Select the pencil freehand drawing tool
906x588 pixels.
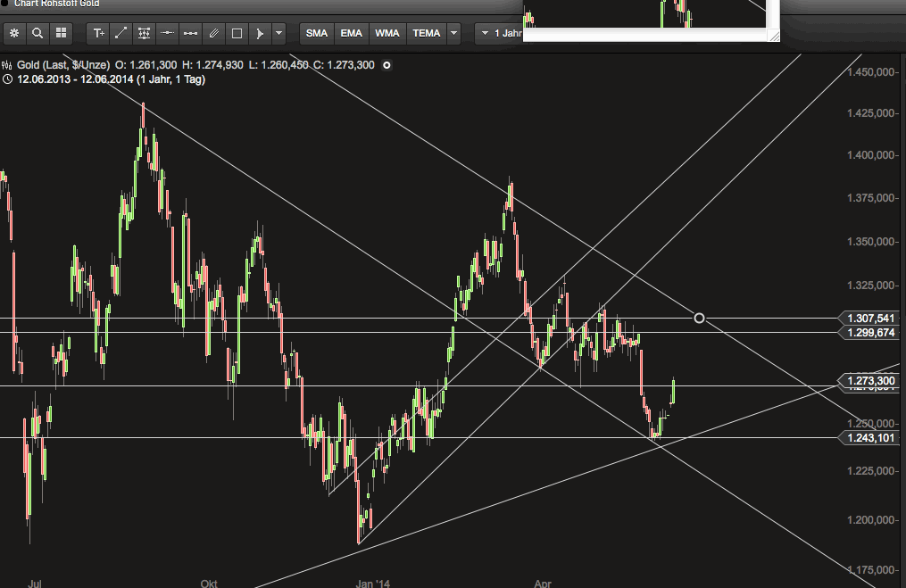click(213, 33)
